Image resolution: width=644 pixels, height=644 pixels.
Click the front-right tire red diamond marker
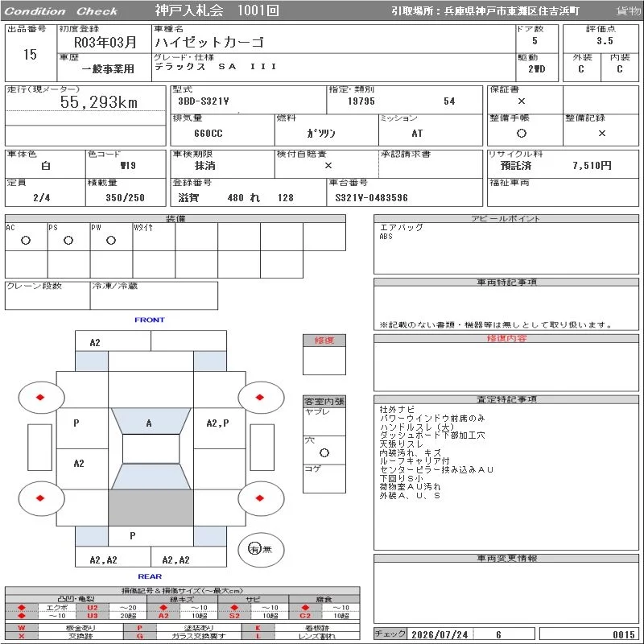coord(259,397)
